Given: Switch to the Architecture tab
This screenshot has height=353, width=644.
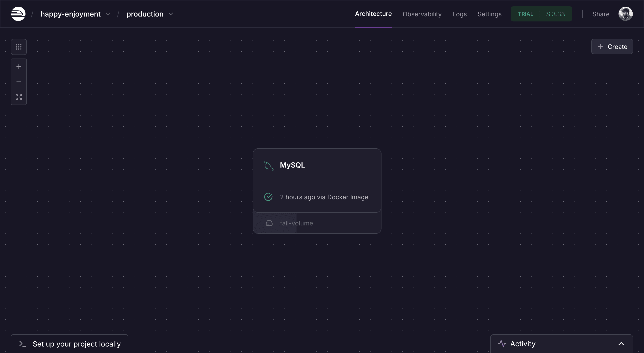Looking at the screenshot, I should [373, 14].
